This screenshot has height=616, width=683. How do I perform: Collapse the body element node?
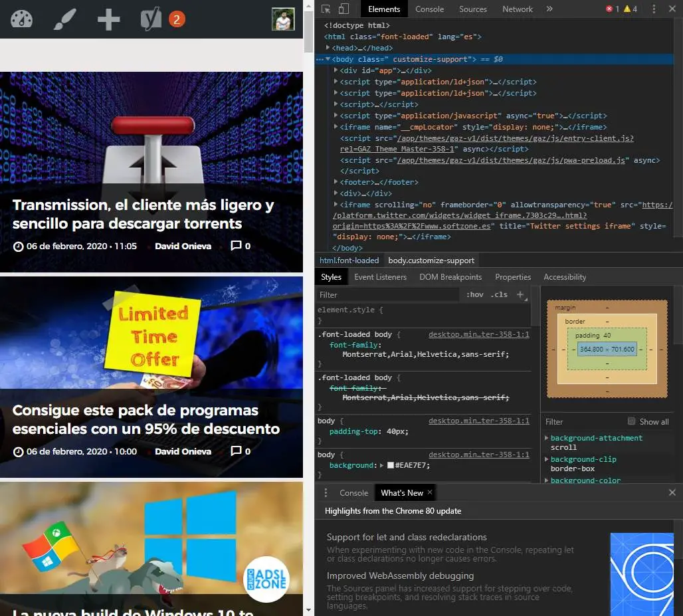pos(328,59)
